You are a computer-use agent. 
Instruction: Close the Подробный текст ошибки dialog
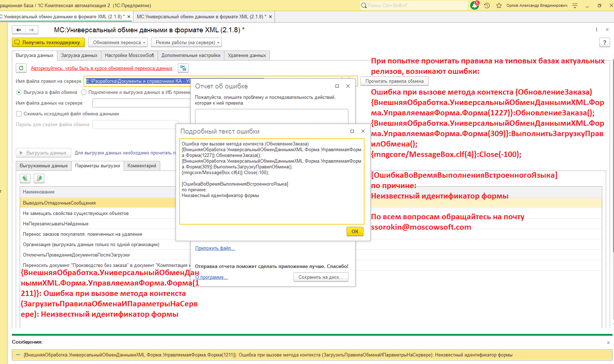pos(363,131)
